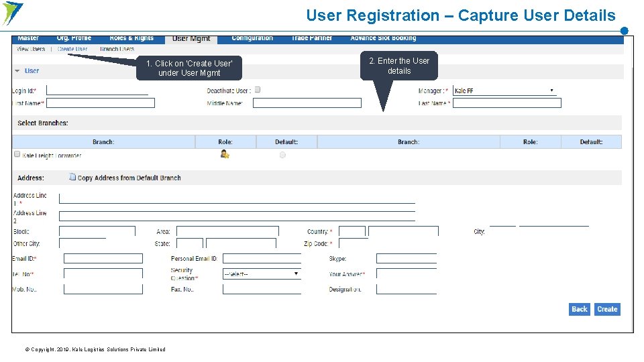This screenshot has height=362, width=644.
Task: Open the Security Question dropdown
Action: (x=262, y=274)
